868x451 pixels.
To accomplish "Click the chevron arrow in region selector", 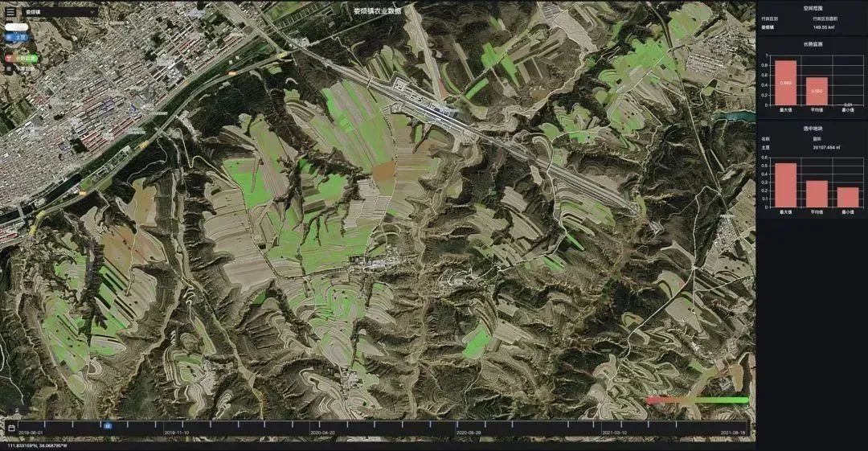I will point(92,12).
